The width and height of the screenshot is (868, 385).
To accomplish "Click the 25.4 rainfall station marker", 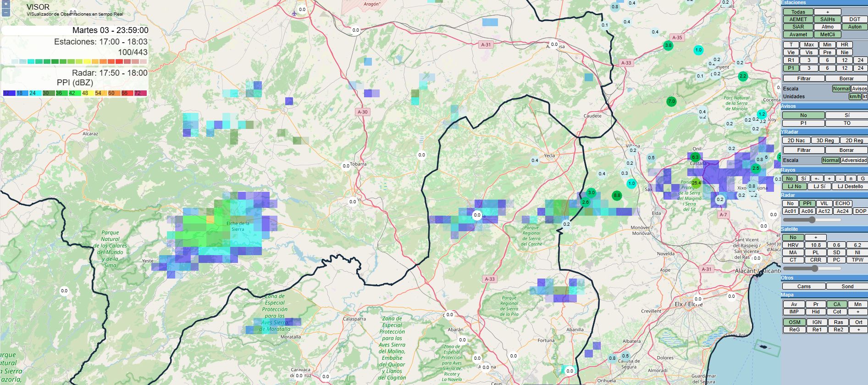I will coord(696,183).
